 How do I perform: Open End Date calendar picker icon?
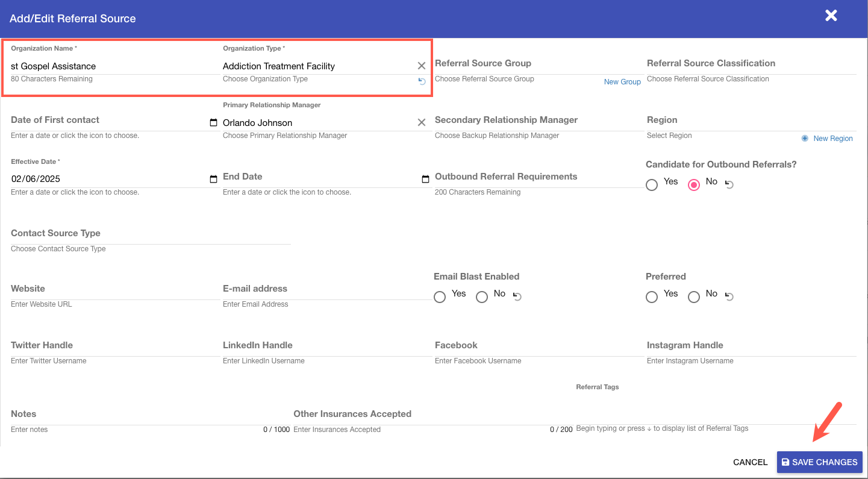tap(425, 179)
